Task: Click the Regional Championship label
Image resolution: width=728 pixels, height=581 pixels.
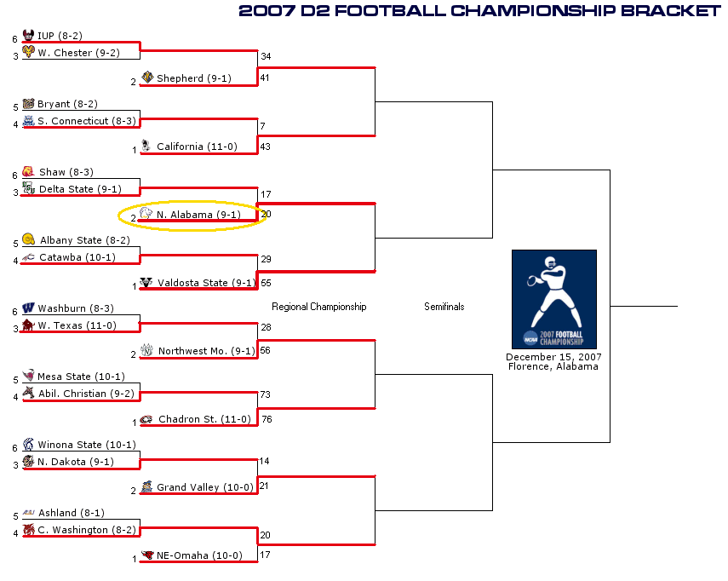Action: click(318, 307)
